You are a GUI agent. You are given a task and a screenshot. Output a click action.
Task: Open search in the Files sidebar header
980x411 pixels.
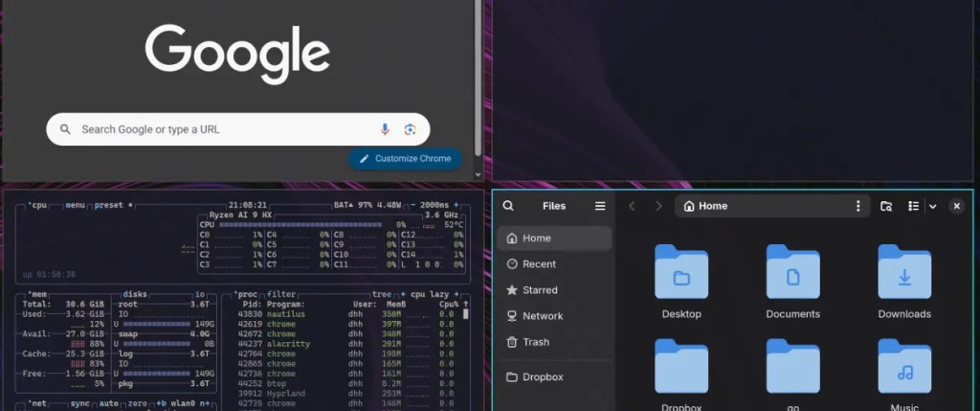coord(508,206)
